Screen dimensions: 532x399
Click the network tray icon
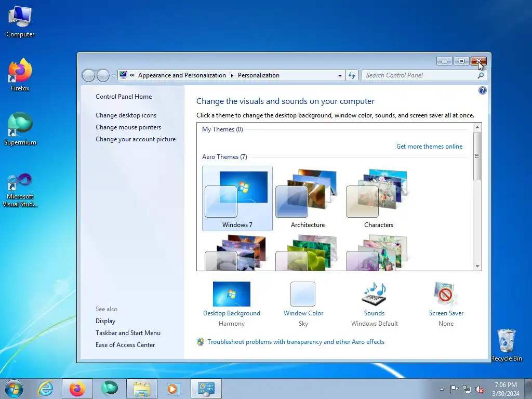click(x=467, y=389)
